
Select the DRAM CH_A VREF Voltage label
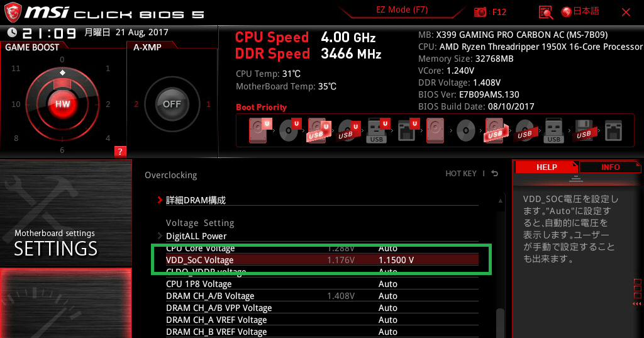click(216, 320)
